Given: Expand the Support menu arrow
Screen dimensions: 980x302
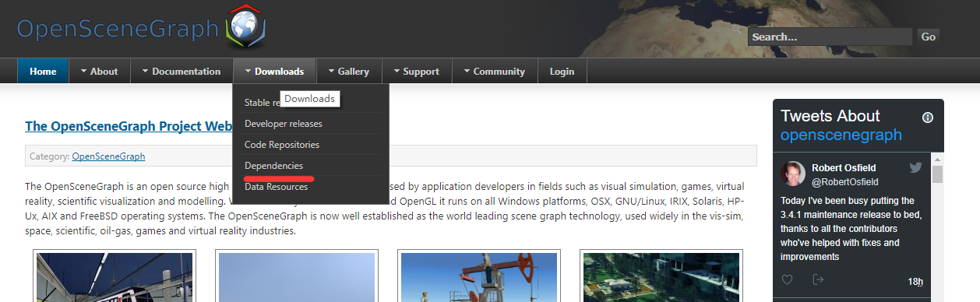Looking at the screenshot, I should pos(397,71).
